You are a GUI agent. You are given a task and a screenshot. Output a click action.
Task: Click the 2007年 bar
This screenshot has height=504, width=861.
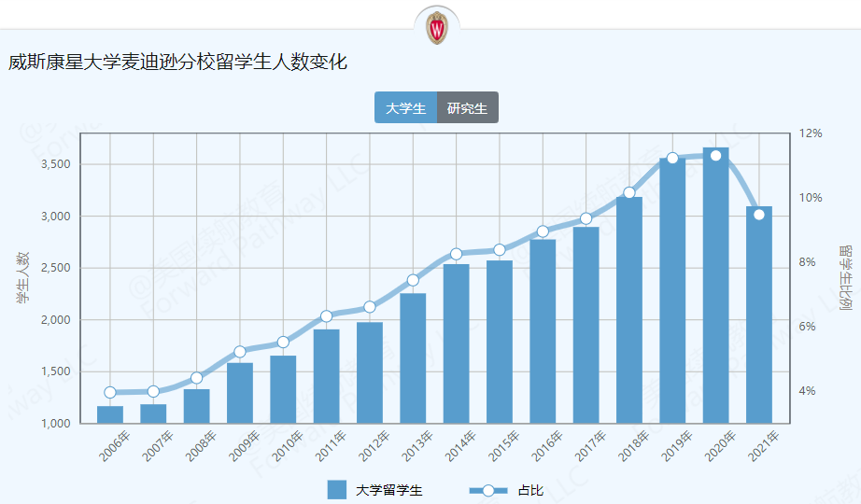point(153,414)
